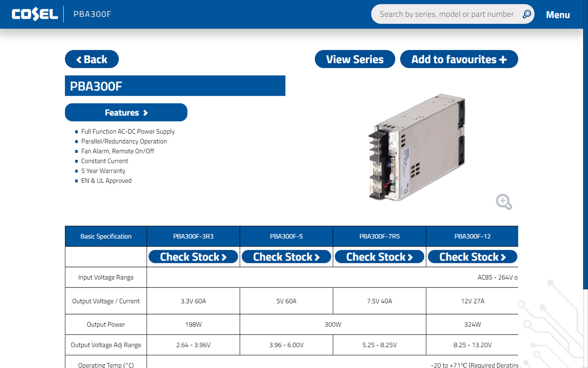The image size is (588, 368).
Task: Click the image zoom magnifier icon
Action: click(503, 202)
